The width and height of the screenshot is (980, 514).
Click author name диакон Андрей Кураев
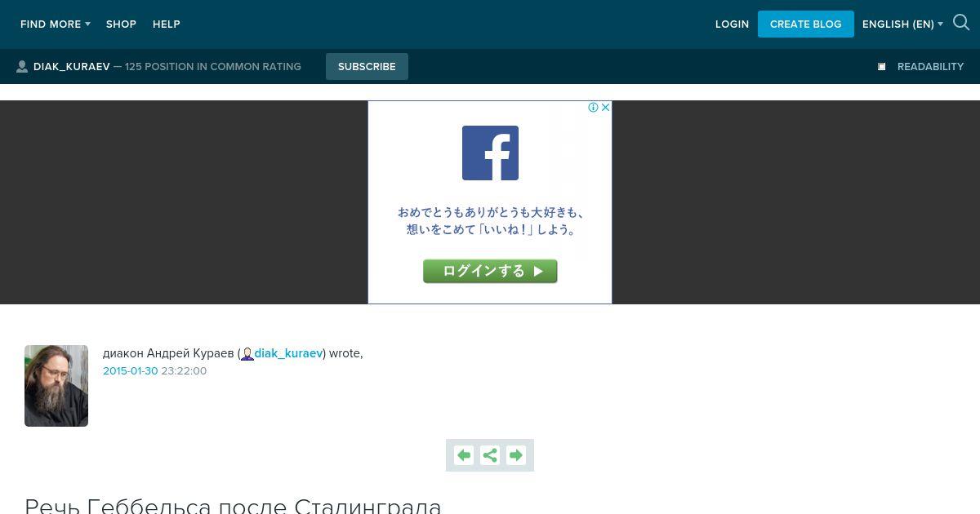click(168, 353)
